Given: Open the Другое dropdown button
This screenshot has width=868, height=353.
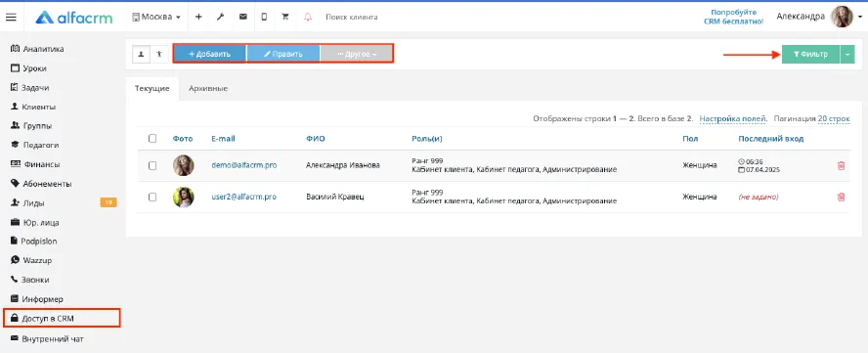Looking at the screenshot, I should click(x=357, y=55).
